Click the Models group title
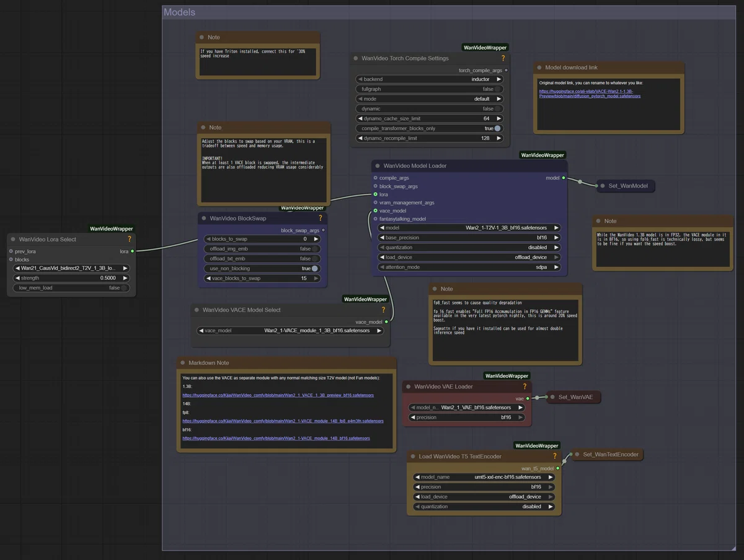 pyautogui.click(x=179, y=12)
